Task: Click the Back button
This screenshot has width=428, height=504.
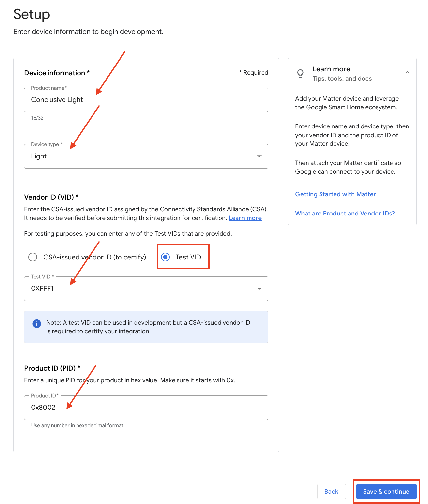Action: [x=332, y=492]
